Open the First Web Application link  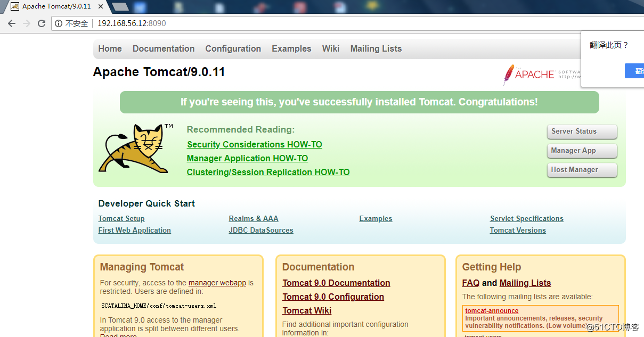pos(135,231)
